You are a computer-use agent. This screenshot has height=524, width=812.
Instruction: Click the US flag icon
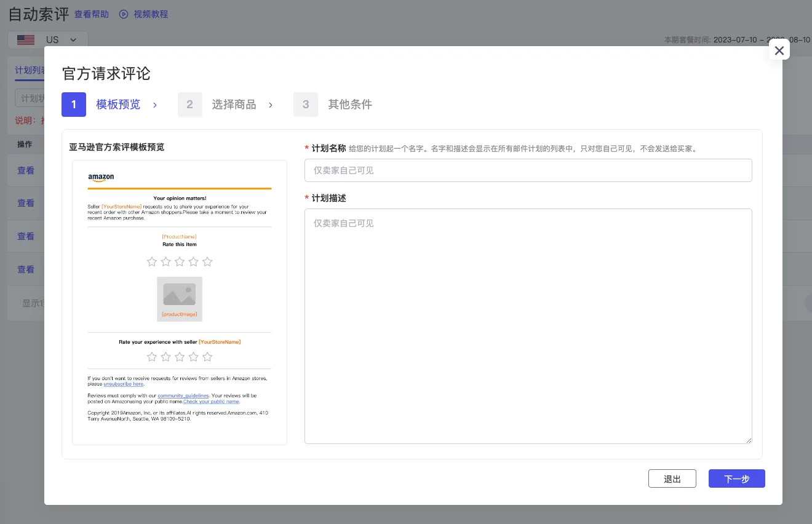26,39
